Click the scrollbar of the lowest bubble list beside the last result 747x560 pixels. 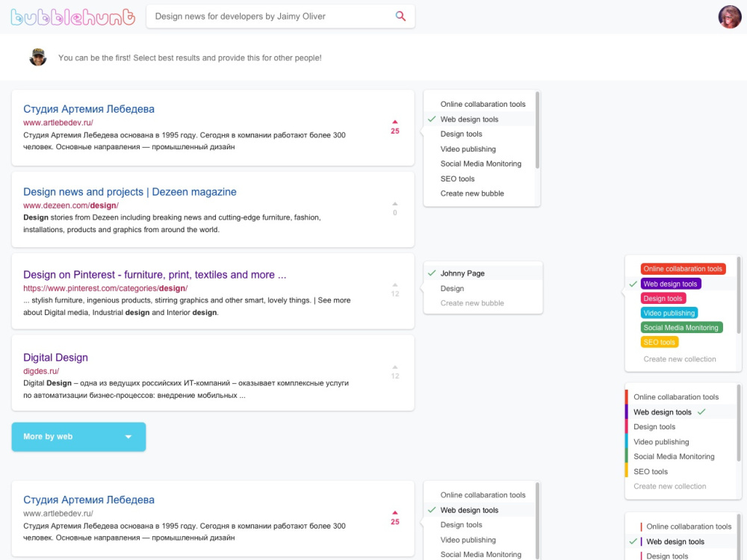(537, 521)
